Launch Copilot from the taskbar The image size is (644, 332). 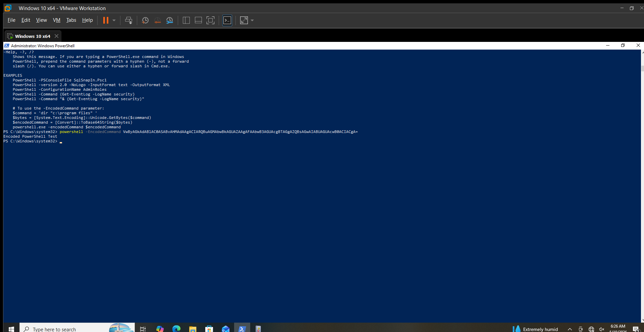(160, 329)
